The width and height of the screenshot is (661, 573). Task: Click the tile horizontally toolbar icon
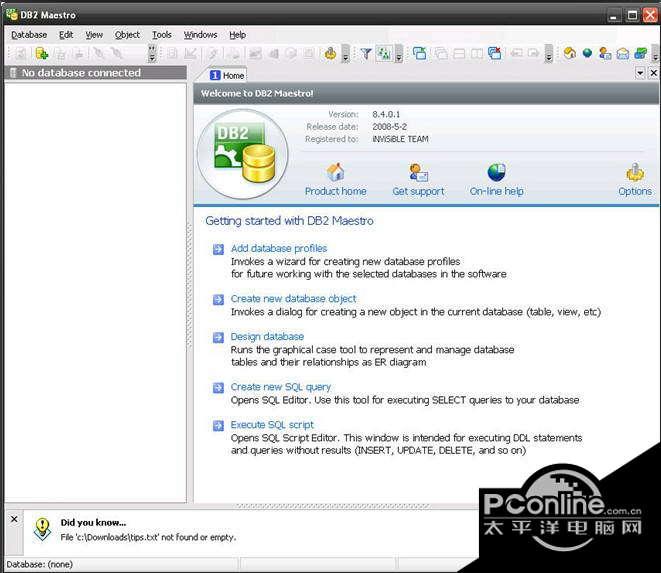pyautogui.click(x=459, y=54)
